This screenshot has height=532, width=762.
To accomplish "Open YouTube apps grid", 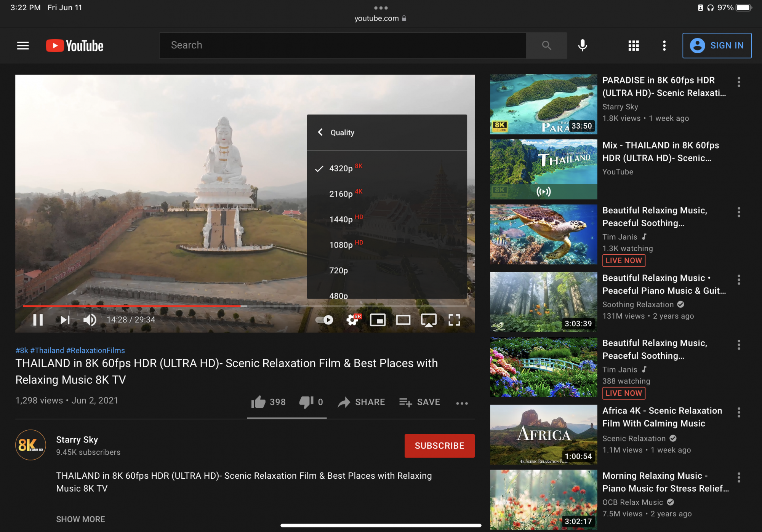I will (x=633, y=45).
